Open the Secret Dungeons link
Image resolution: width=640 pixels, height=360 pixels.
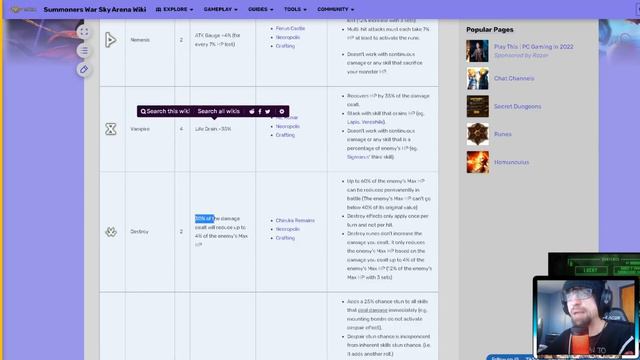pyautogui.click(x=518, y=107)
